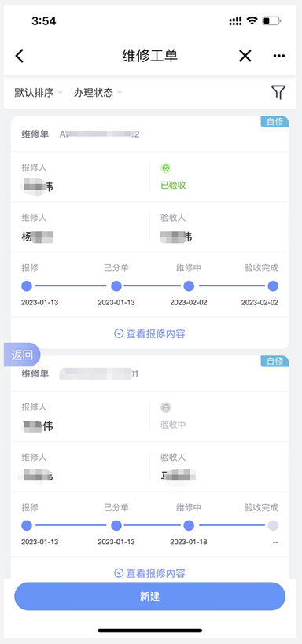Open the 办理状态 status dropdown

[98, 93]
